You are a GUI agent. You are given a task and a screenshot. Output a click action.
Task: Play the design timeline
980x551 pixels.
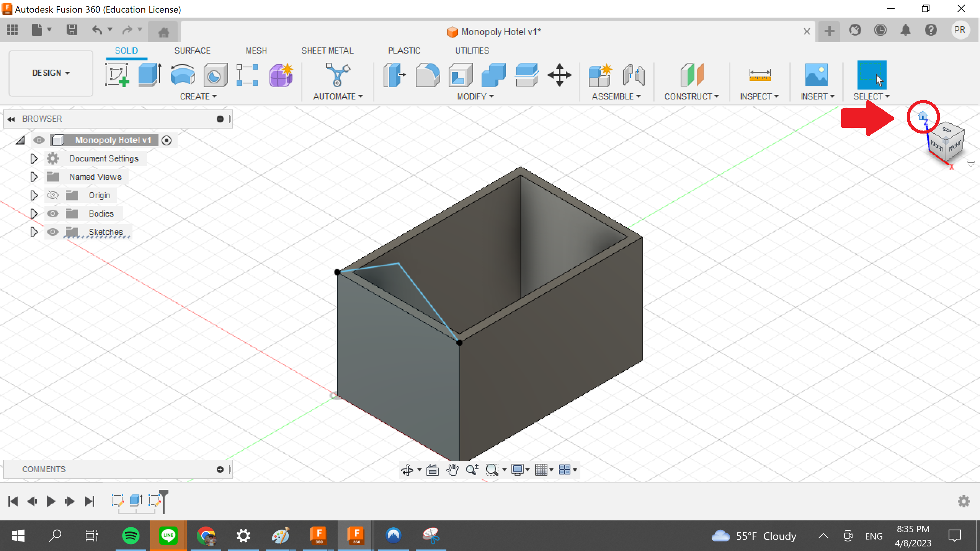50,501
